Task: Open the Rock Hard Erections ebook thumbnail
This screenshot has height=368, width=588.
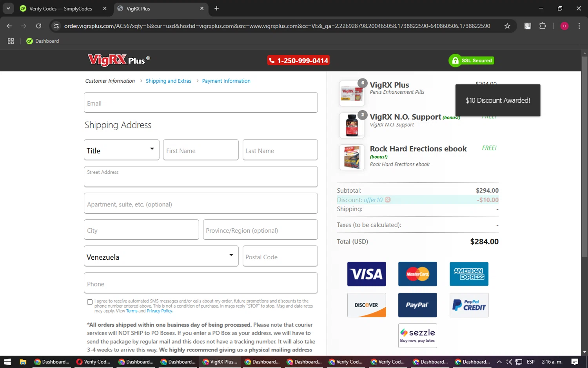Action: [x=352, y=157]
